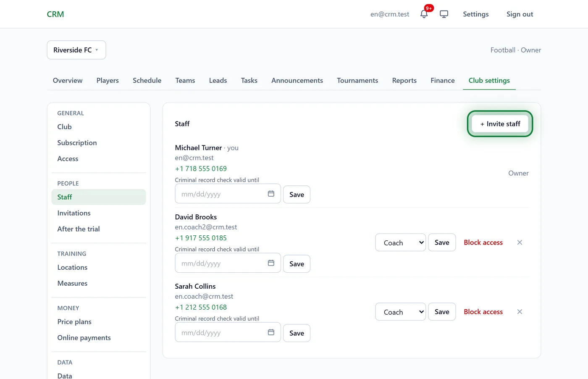Switch to the Leads tab
Screen dimensions: 588x379
click(218, 80)
